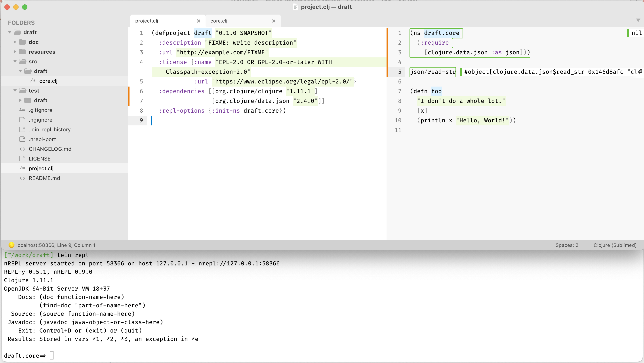The image size is (644, 363).
Task: Click the /* icon beside core.clj in sidebar
Action: (33, 81)
